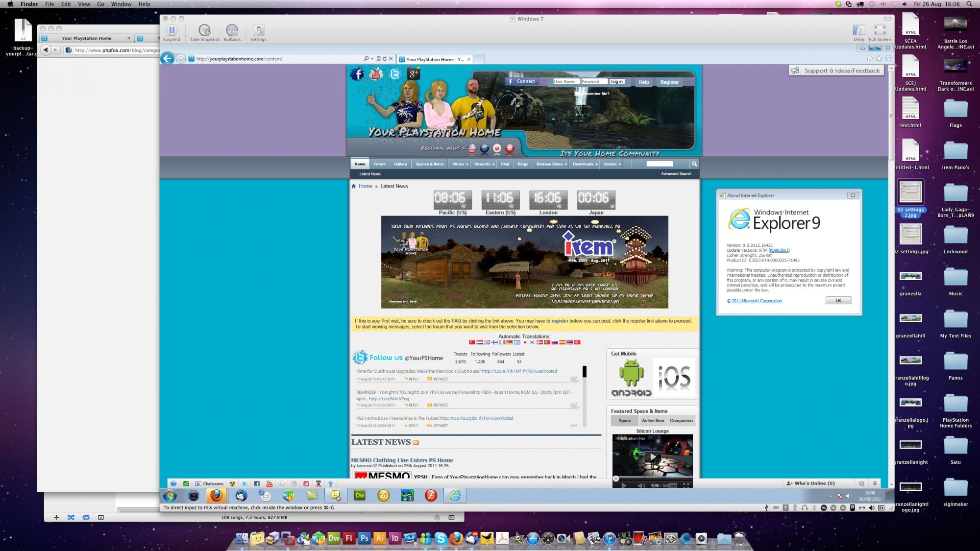Open the Blogs navigation tab

(523, 164)
